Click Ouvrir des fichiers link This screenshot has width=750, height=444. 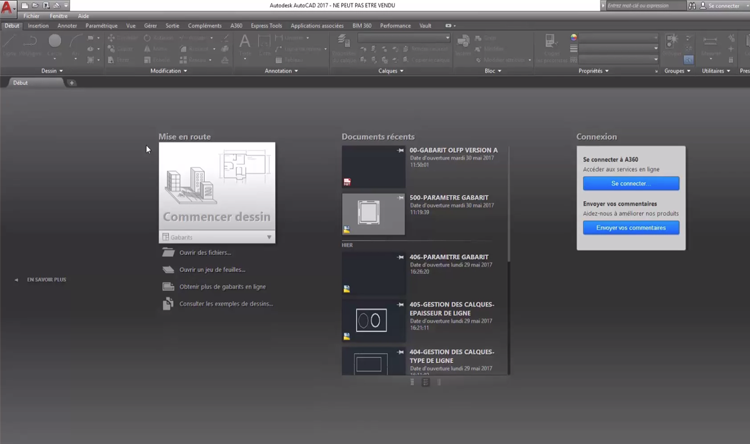(205, 253)
